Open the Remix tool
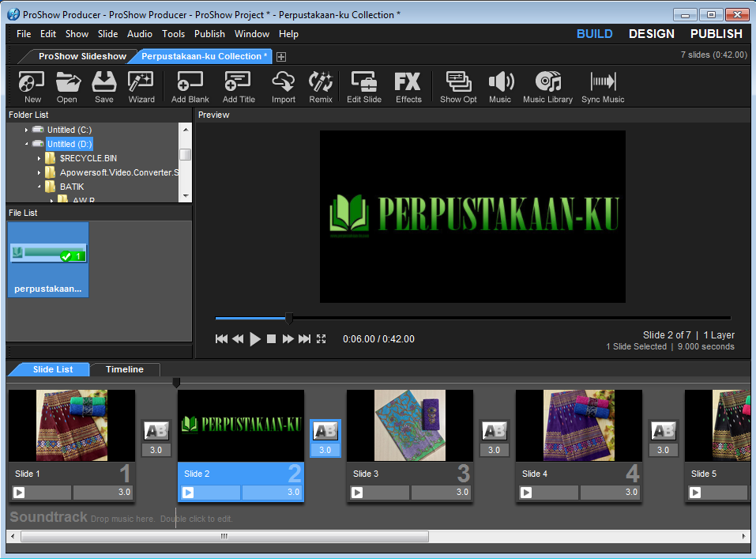 click(321, 87)
